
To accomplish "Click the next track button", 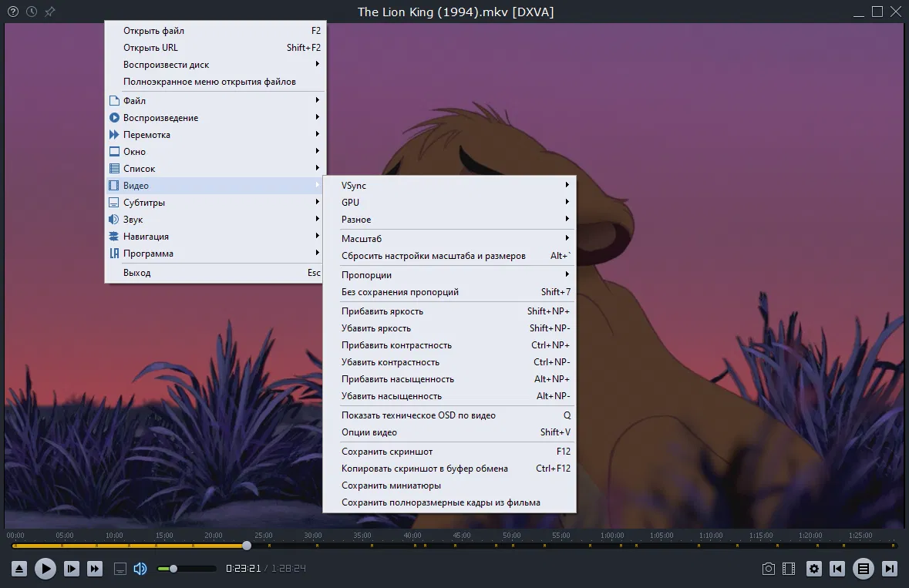I will click(x=889, y=569).
